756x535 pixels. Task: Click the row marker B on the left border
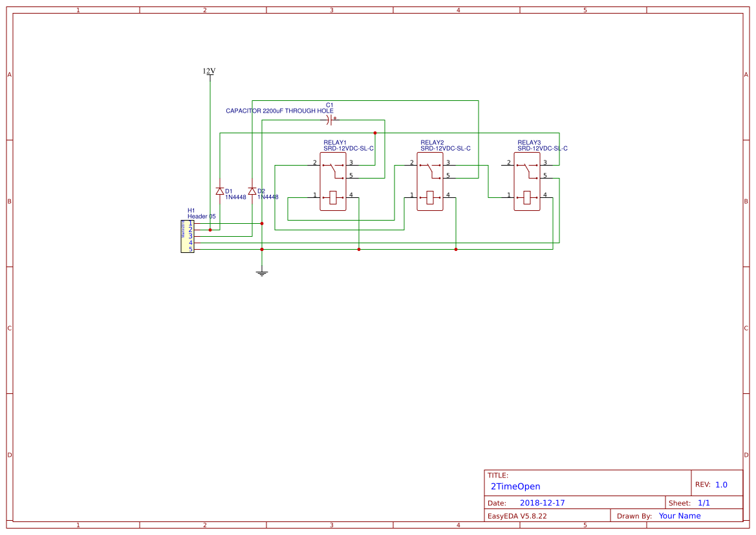pos(8,202)
